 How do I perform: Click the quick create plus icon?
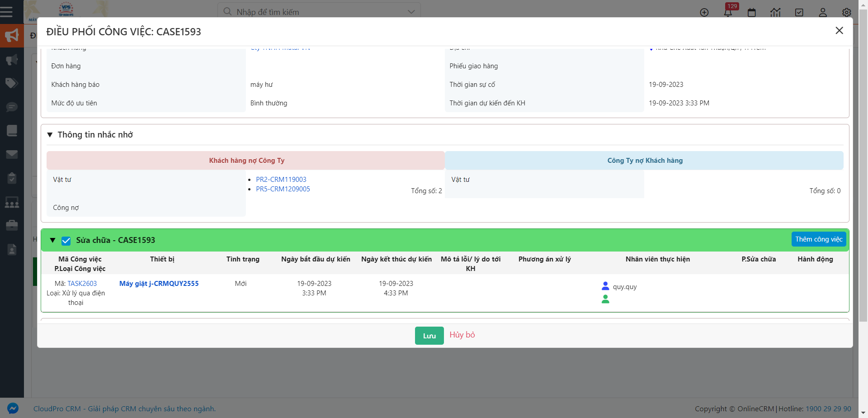704,13
